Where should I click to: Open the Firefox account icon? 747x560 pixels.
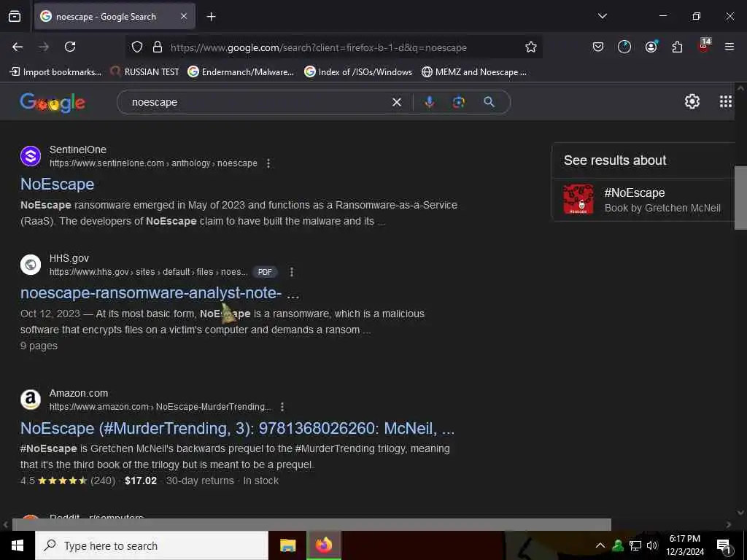pos(651,47)
